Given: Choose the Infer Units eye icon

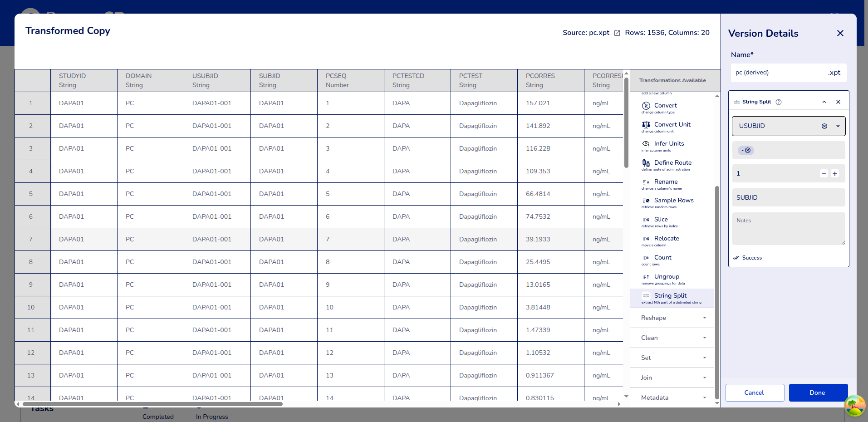Looking at the screenshot, I should pyautogui.click(x=646, y=144).
